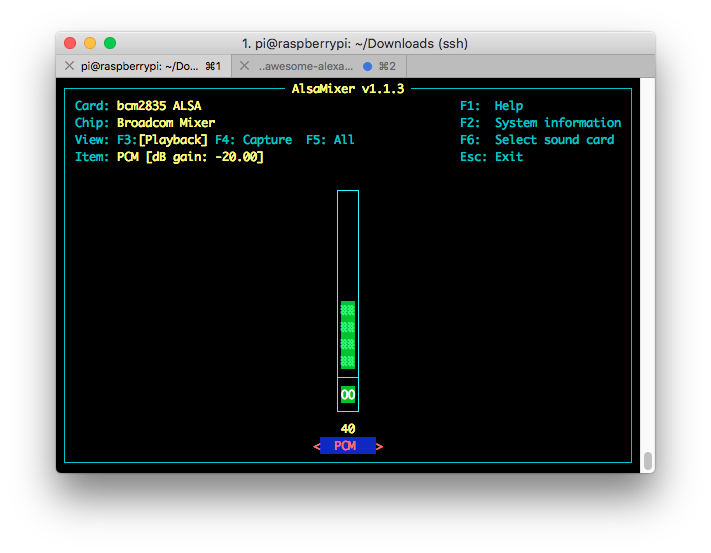The width and height of the screenshot is (711, 553).
Task: Switch to the pi@raspberrypi: ~/Do... tab
Action: coord(144,66)
